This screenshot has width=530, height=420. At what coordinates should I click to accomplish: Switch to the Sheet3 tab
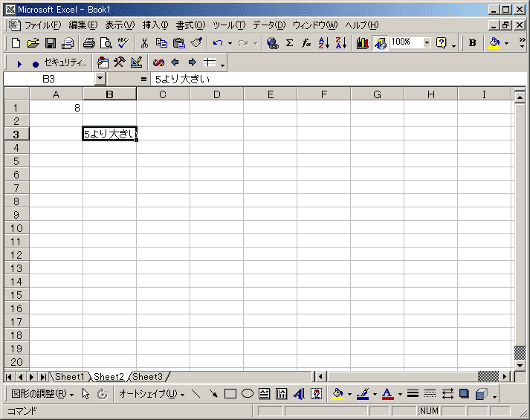147,376
